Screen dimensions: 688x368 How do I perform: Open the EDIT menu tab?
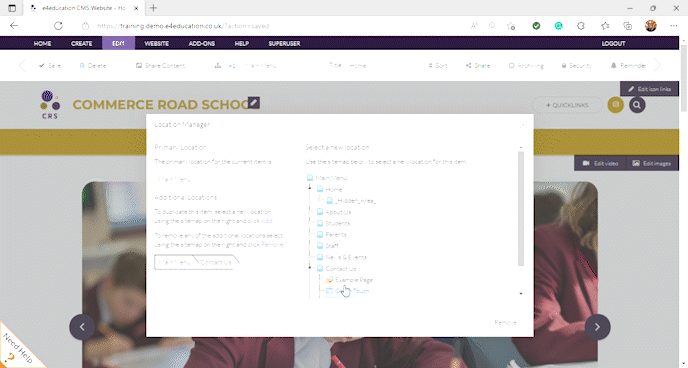pyautogui.click(x=118, y=43)
